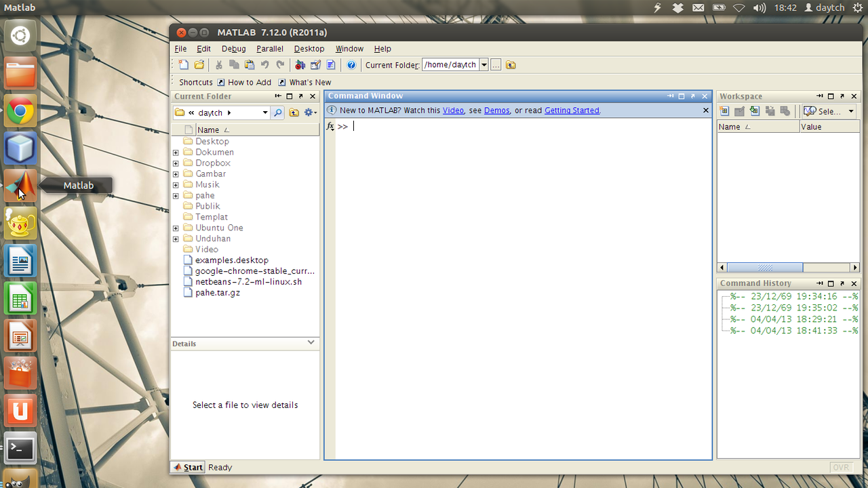Viewport: 868px width, 488px height.
Task: Maximize the Current Folder panel
Action: [x=290, y=96]
